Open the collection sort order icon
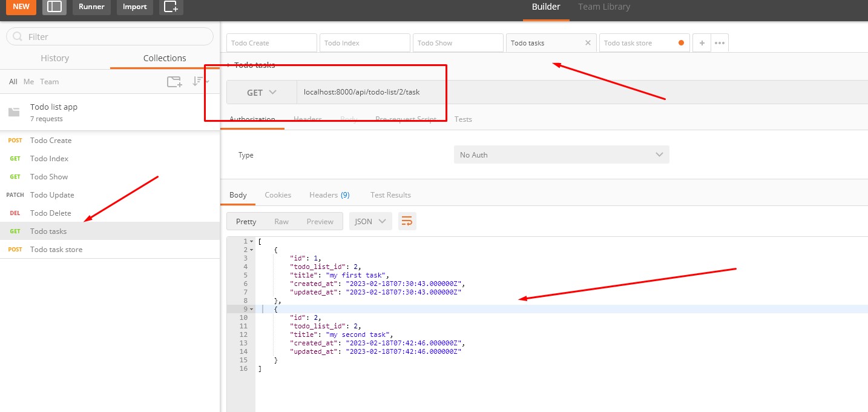This screenshot has width=868, height=412. click(x=197, y=82)
